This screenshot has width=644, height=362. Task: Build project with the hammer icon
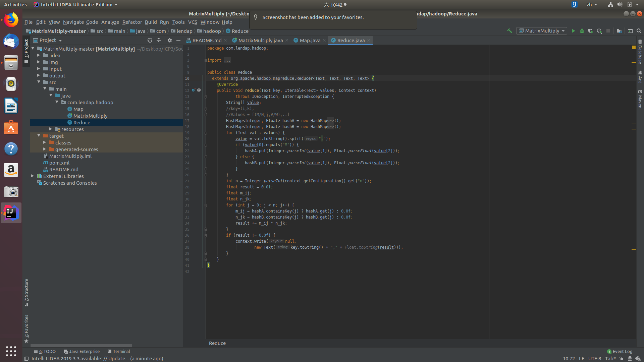coord(509,31)
